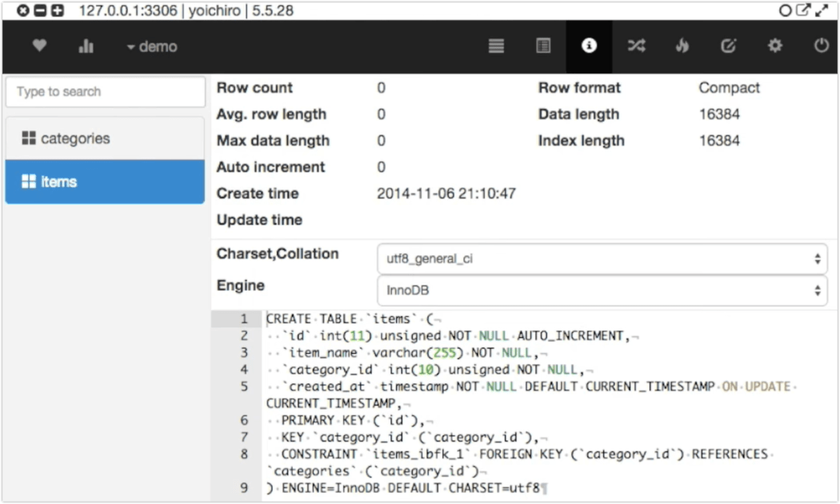Open the table content grid view
The width and height of the screenshot is (840, 504).
click(x=543, y=46)
